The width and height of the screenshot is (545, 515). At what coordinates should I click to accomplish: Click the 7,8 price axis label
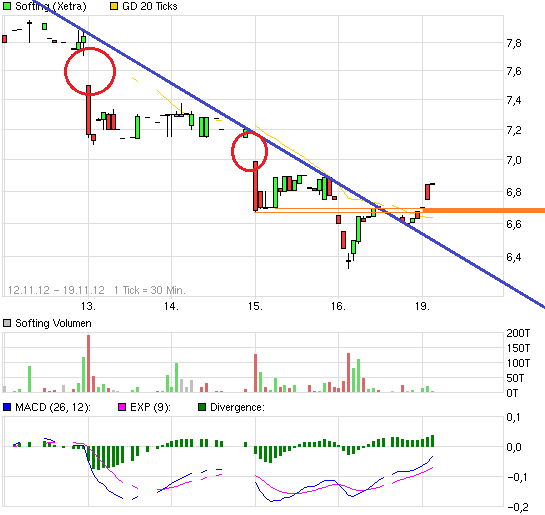[514, 43]
